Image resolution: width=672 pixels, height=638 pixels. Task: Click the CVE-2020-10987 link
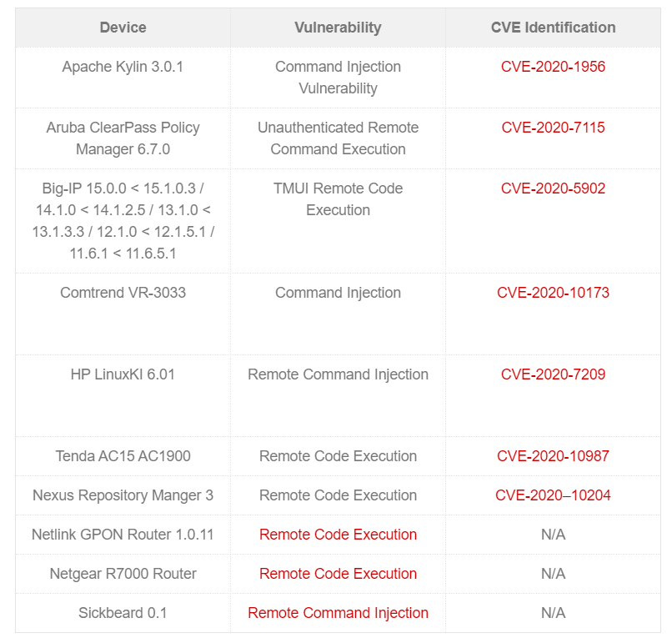pyautogui.click(x=553, y=456)
